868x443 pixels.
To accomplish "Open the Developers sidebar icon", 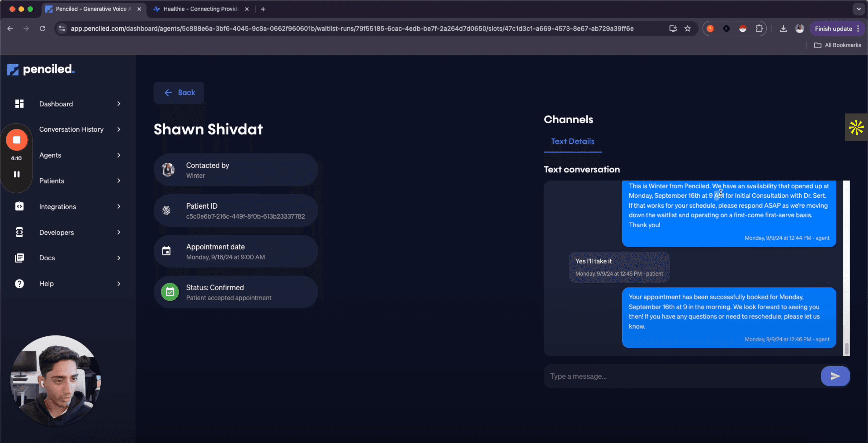I will [19, 232].
